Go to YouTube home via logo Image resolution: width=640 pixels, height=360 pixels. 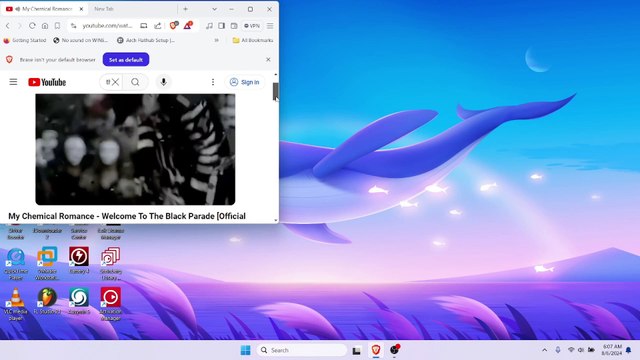[47, 82]
